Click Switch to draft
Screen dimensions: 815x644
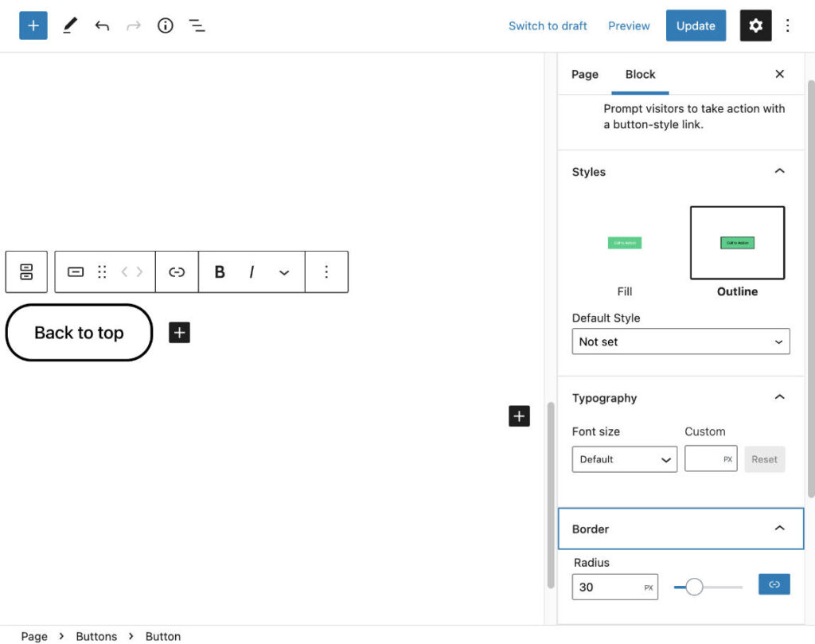[x=548, y=25]
